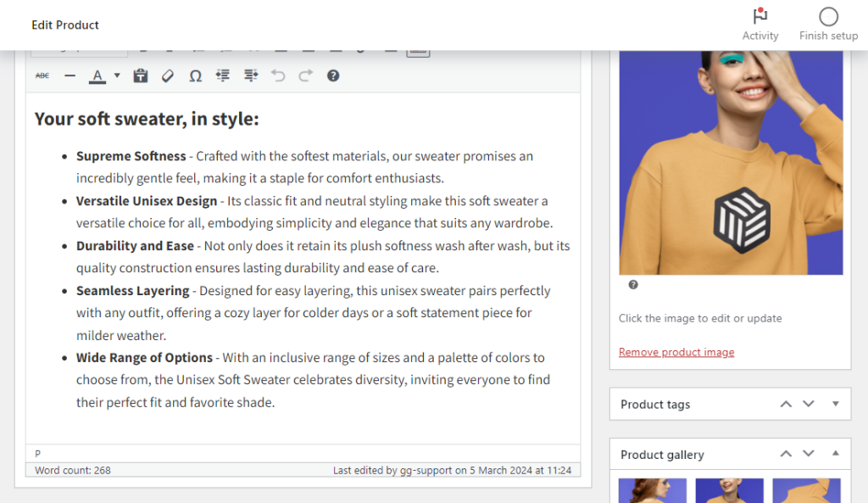The height and width of the screenshot is (503, 868).
Task: Remove the product image
Action: click(676, 351)
